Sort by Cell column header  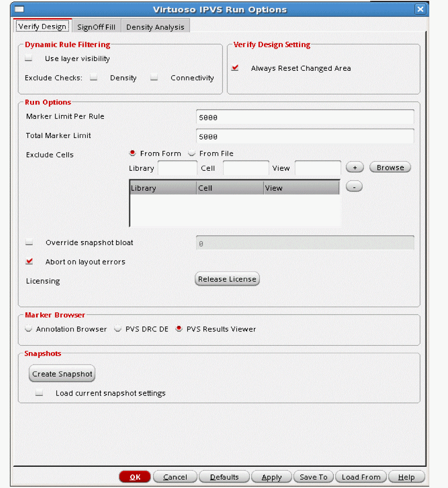tap(230, 188)
